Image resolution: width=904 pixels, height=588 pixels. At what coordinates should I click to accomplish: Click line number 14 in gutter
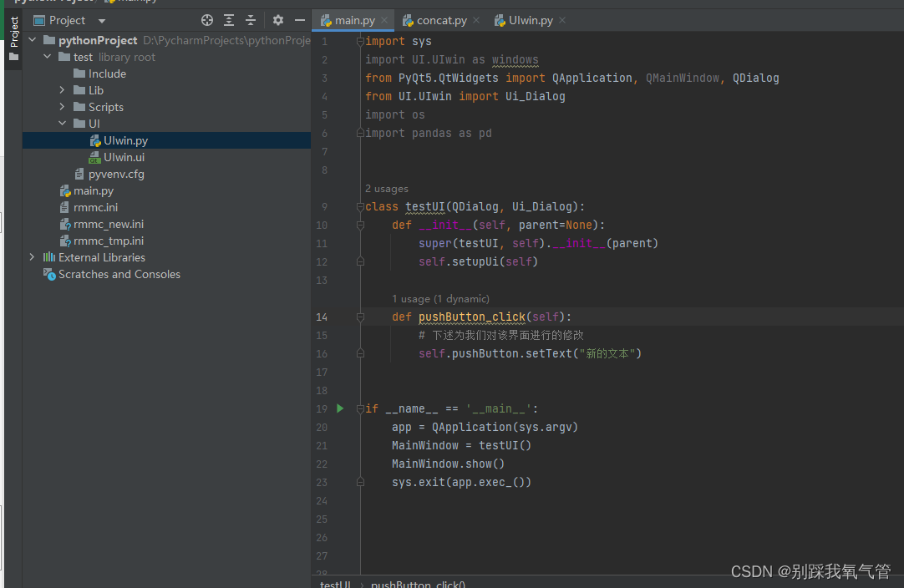tap(322, 317)
